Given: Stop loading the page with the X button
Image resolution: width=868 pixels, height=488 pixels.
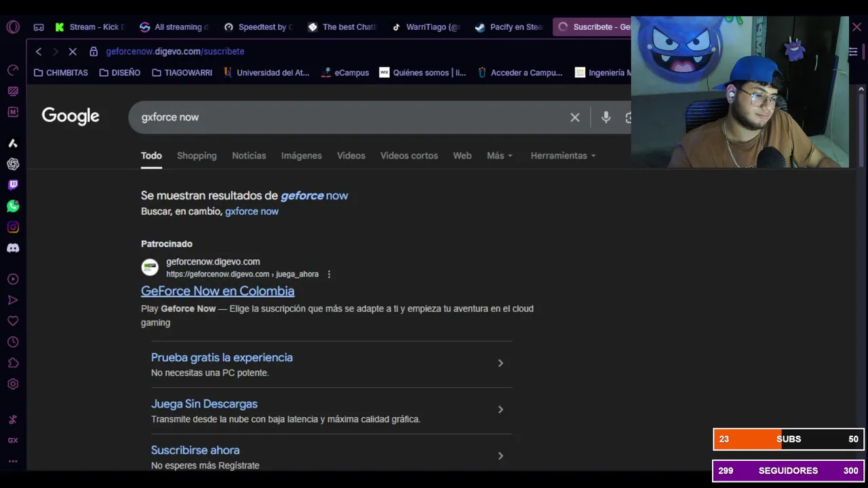Looking at the screenshot, I should tap(73, 52).
